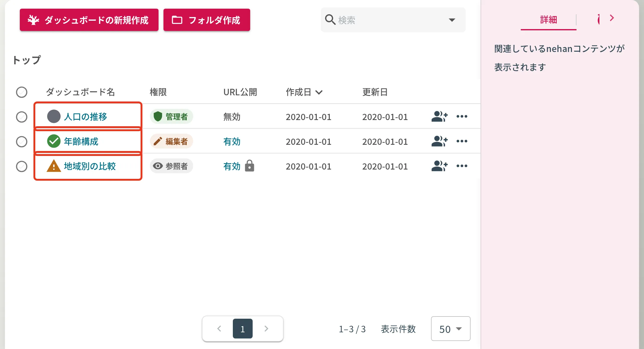Click the lock icon beside 有効 for 地域別の比較
This screenshot has width=644, height=349.
249,166
